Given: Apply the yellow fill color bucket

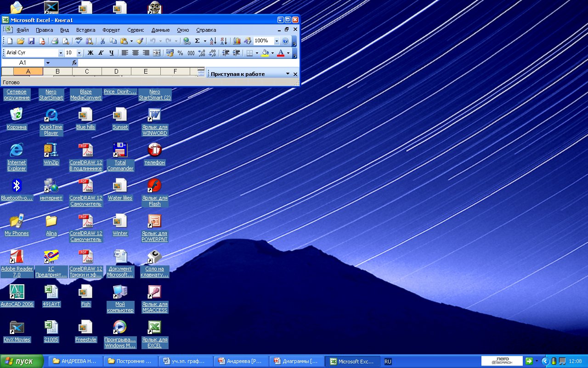Looking at the screenshot, I should [265, 53].
